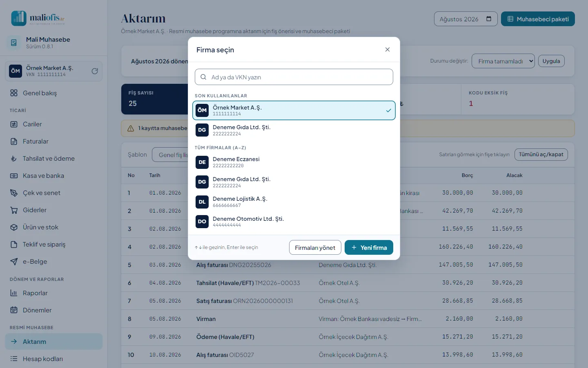Click the Hesap kodları list icon

coord(14,359)
